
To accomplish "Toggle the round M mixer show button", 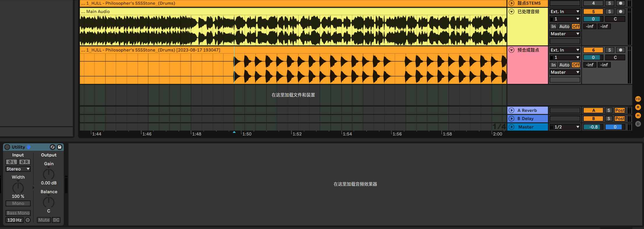I will pos(638,116).
